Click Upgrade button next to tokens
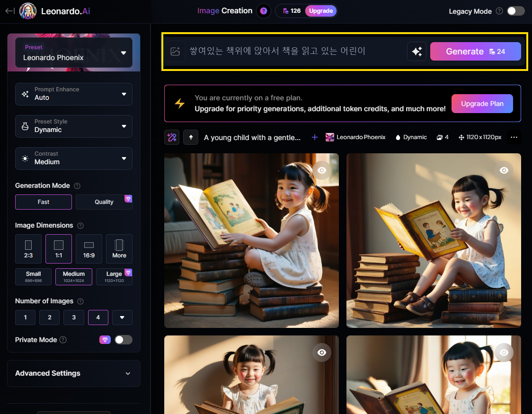 tap(320, 11)
